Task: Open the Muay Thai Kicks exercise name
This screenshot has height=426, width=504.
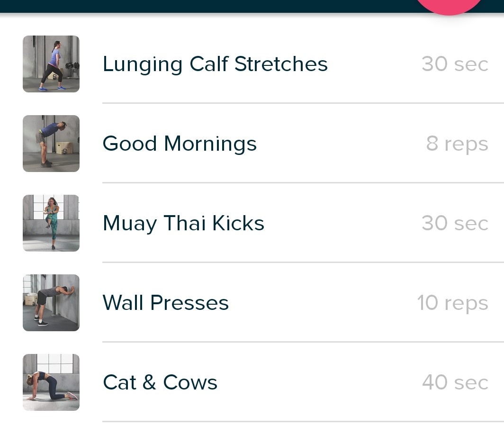Action: pos(183,224)
